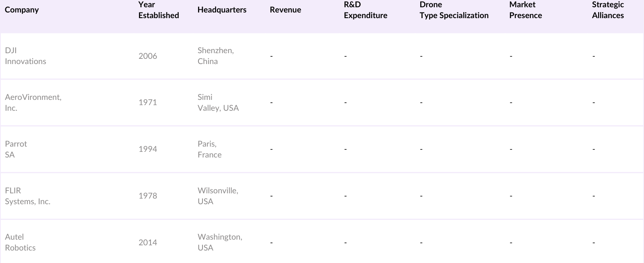
Task: Select the DJI Innovations company cell
Action: (25, 56)
